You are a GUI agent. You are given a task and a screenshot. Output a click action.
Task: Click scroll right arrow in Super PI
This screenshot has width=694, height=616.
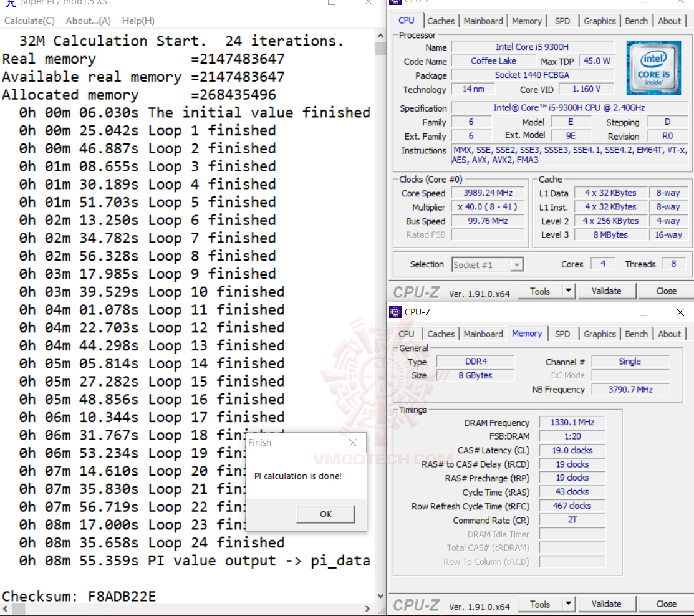pyautogui.click(x=367, y=609)
